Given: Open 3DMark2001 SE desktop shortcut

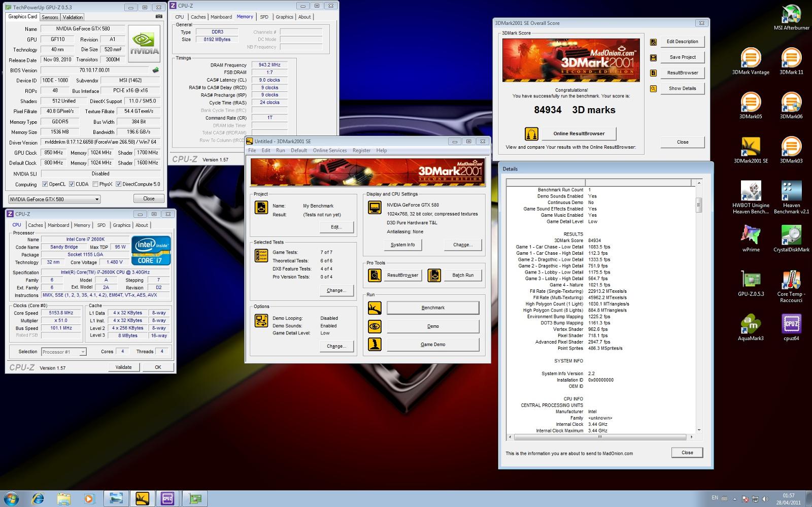Looking at the screenshot, I should [751, 150].
